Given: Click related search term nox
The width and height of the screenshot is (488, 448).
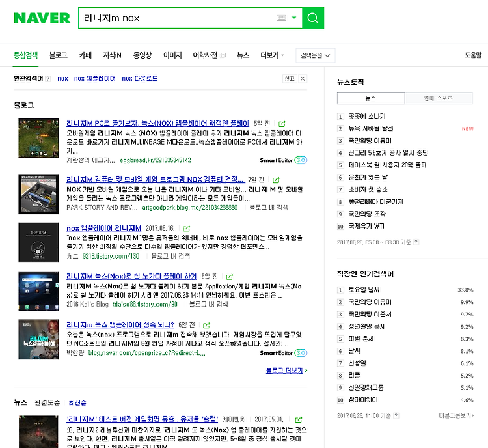Looking at the screenshot, I should click(x=62, y=79).
